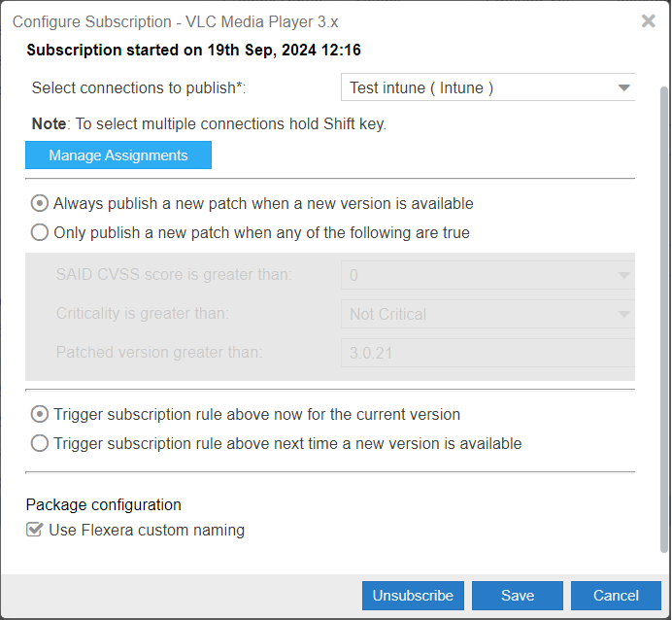Expand the Criticality greater than dropdown

[x=623, y=314]
